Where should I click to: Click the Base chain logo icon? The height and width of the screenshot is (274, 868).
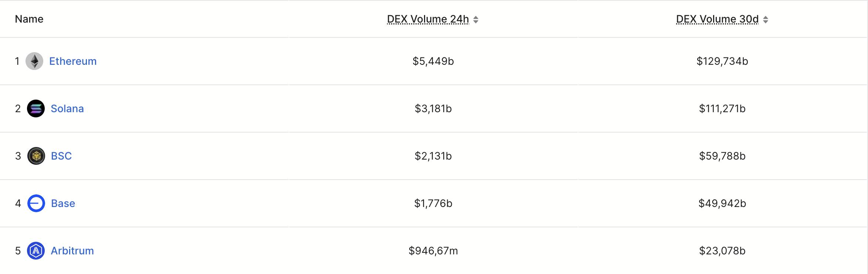click(36, 203)
